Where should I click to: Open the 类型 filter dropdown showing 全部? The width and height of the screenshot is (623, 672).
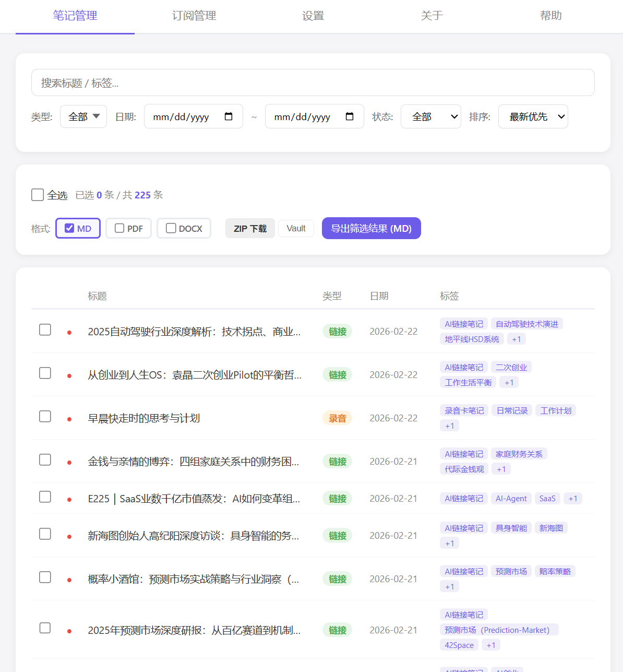point(83,116)
